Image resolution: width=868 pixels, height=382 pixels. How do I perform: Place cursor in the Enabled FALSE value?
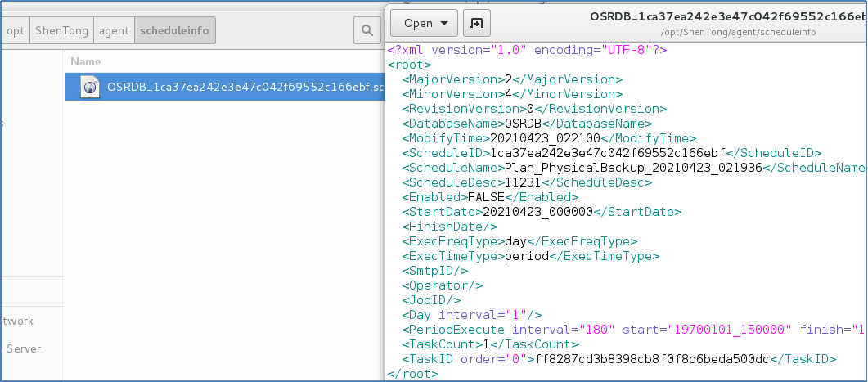click(486, 197)
